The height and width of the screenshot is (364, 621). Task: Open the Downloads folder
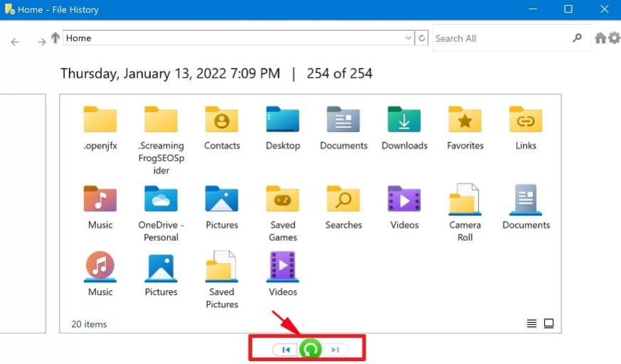pyautogui.click(x=404, y=129)
